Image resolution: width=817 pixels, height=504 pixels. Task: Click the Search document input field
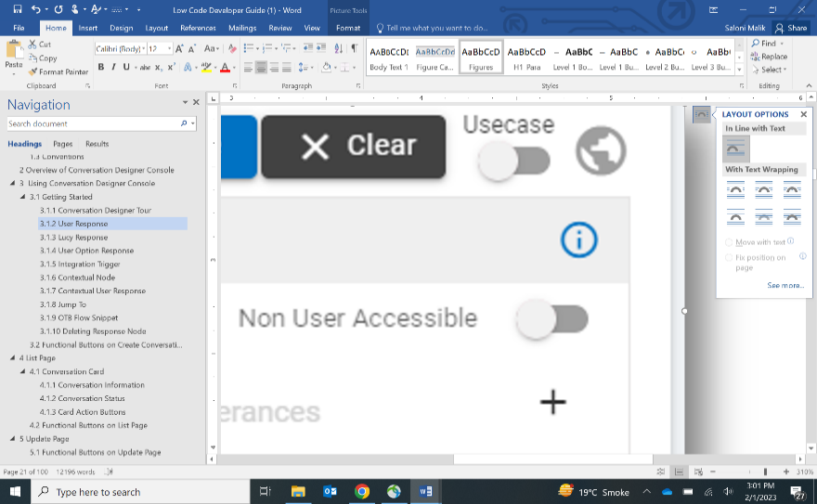coord(93,123)
